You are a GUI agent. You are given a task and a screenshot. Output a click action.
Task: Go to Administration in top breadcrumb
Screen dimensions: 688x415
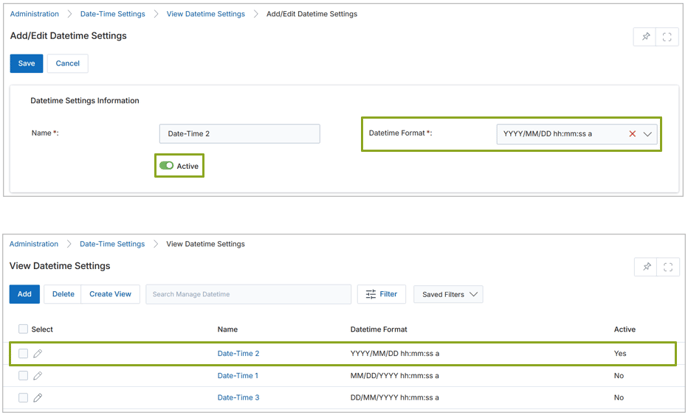point(34,14)
